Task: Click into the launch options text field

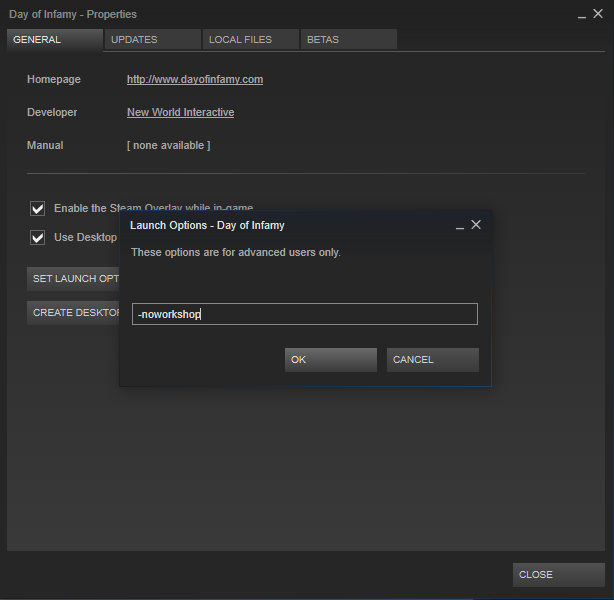Action: pos(305,314)
